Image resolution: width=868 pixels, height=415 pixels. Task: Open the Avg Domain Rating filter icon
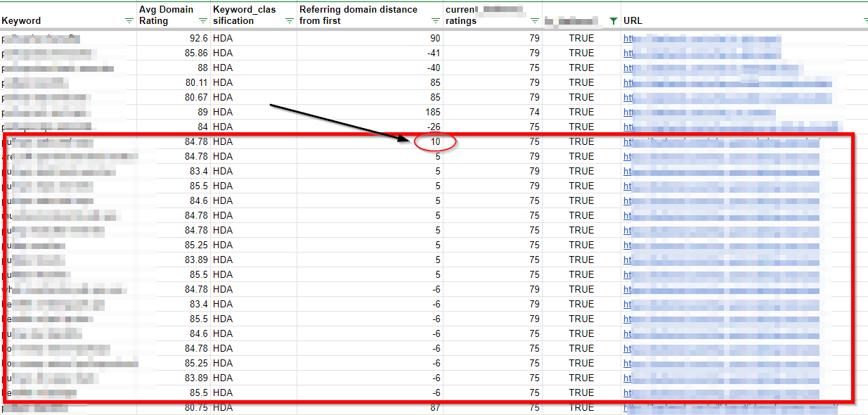point(203,21)
